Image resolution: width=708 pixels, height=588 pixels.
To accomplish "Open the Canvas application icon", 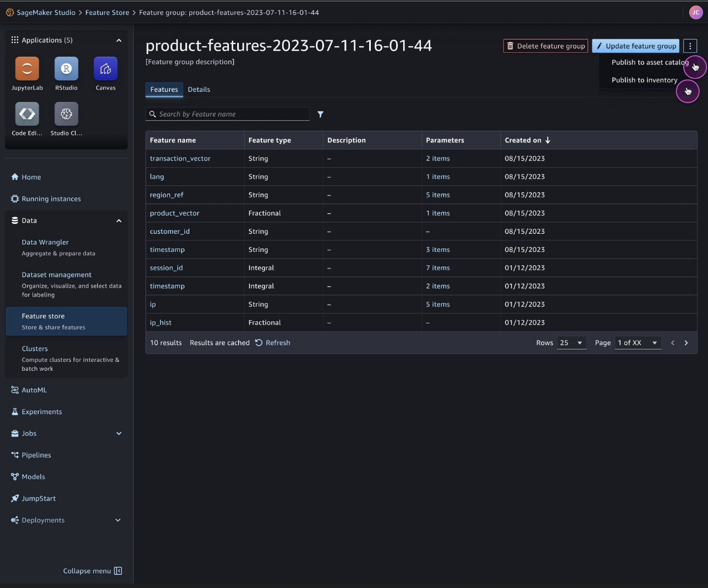I will [106, 69].
